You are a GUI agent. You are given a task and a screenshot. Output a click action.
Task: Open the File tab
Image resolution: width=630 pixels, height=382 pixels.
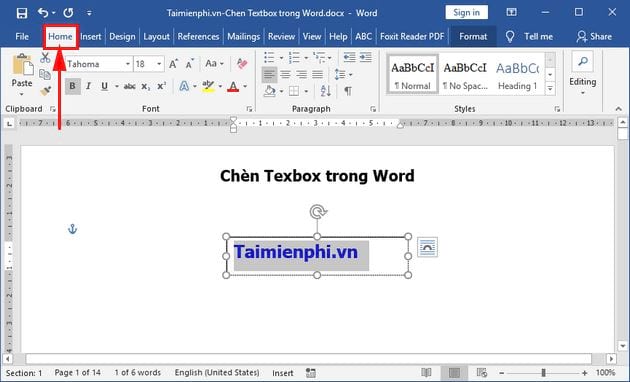(x=22, y=37)
